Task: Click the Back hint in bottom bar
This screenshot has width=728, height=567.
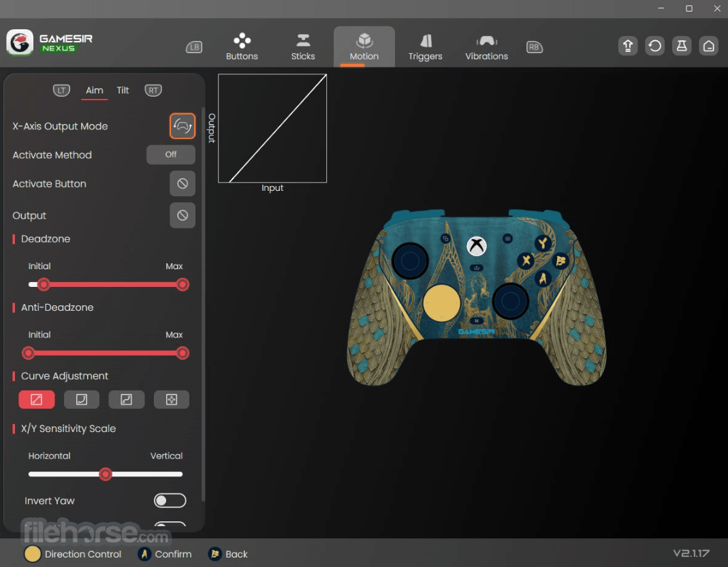Action: (228, 554)
